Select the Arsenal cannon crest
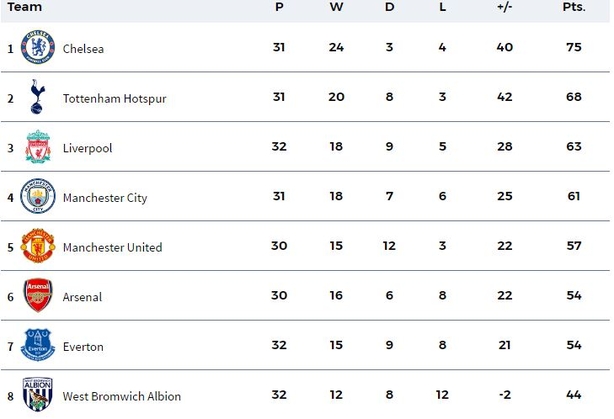The width and height of the screenshot is (614, 419). coord(38,295)
